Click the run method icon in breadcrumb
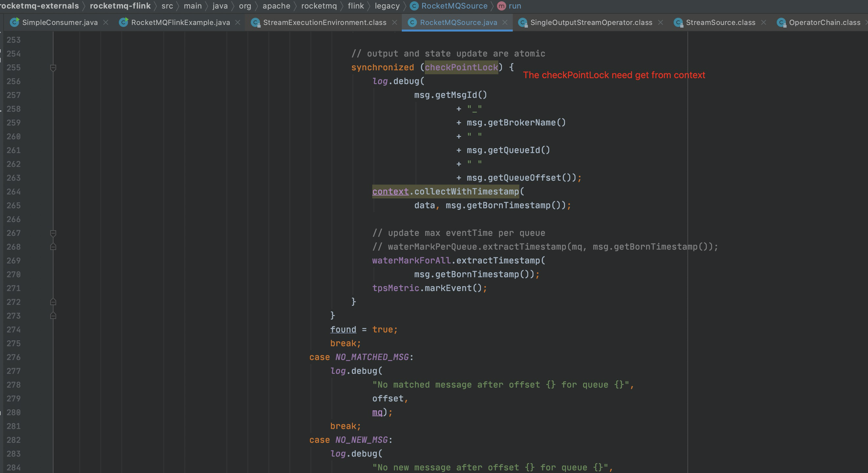868x473 pixels. (x=501, y=6)
